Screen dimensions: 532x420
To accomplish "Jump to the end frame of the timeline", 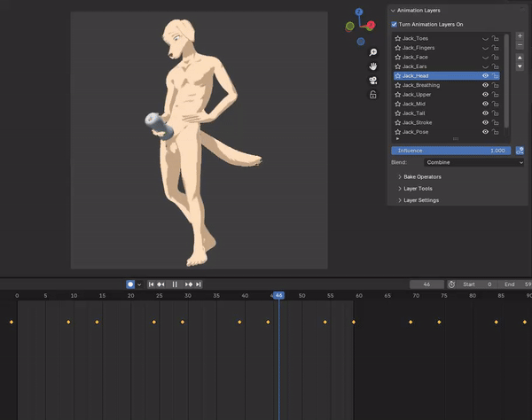I will [199, 284].
